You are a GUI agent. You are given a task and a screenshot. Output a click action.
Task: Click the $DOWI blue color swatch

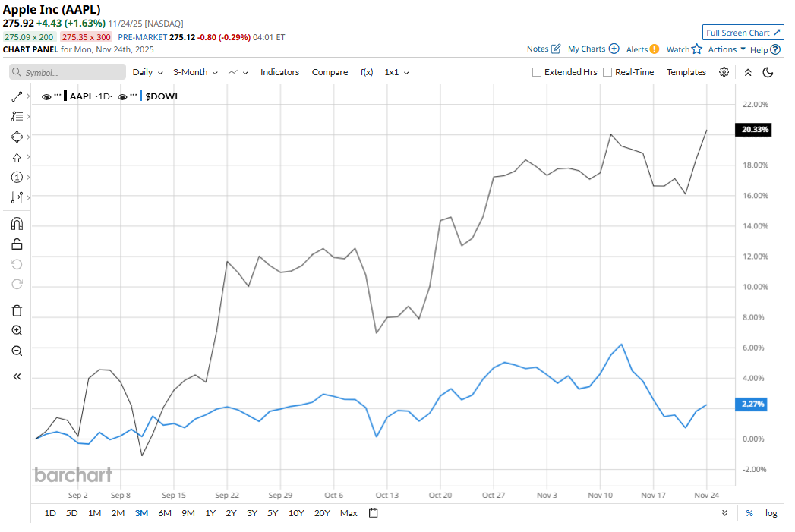[140, 96]
